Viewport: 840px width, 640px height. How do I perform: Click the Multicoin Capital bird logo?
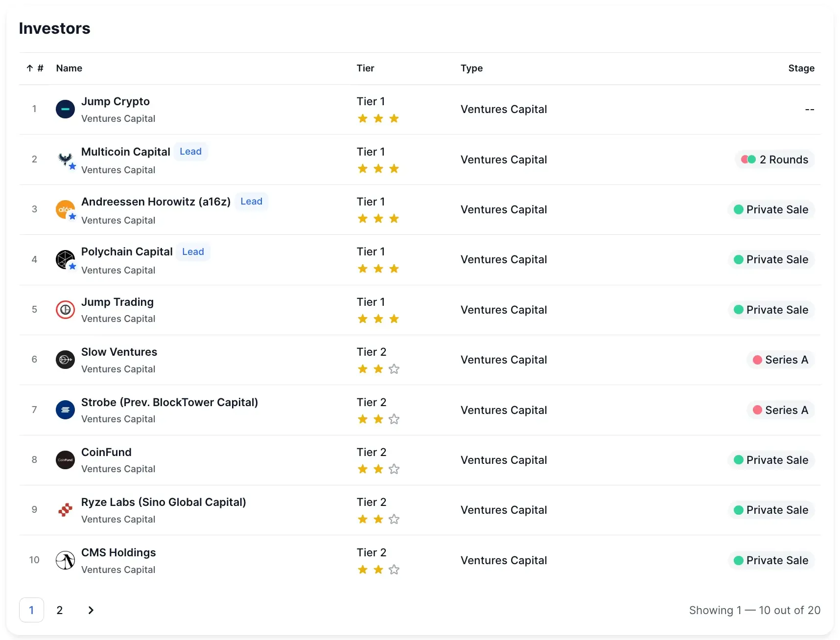pyautogui.click(x=65, y=159)
